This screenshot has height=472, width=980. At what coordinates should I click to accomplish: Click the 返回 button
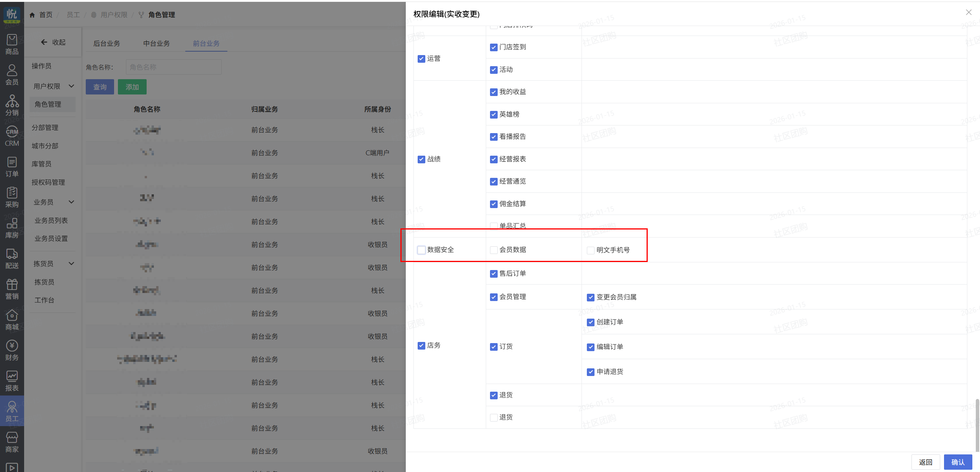point(926,462)
